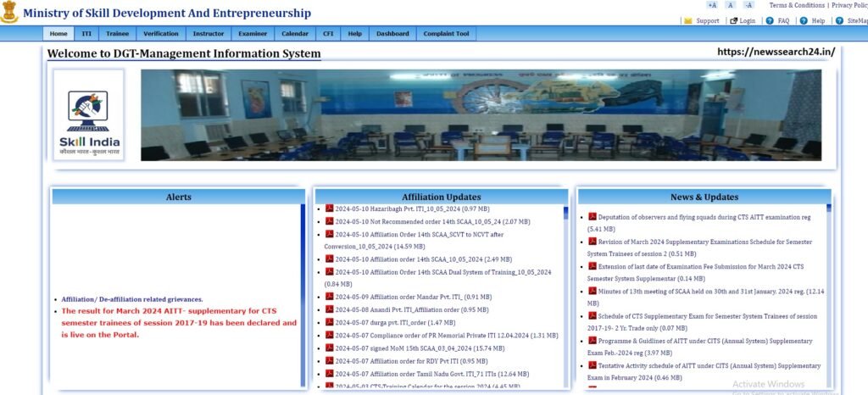Click PDF icon for SCVT to NCVT after Conversion order
868x395 pixels.
tap(330, 233)
